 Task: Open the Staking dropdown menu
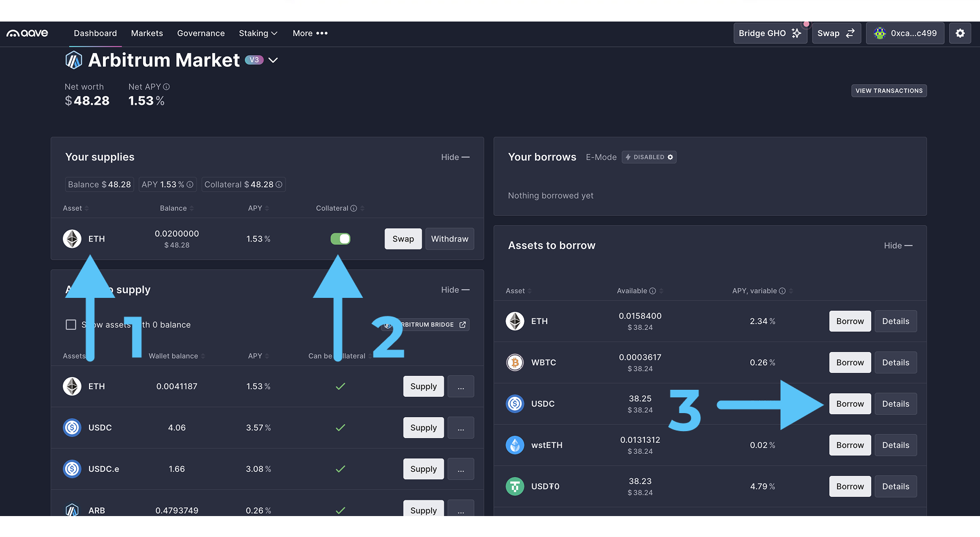(x=258, y=33)
